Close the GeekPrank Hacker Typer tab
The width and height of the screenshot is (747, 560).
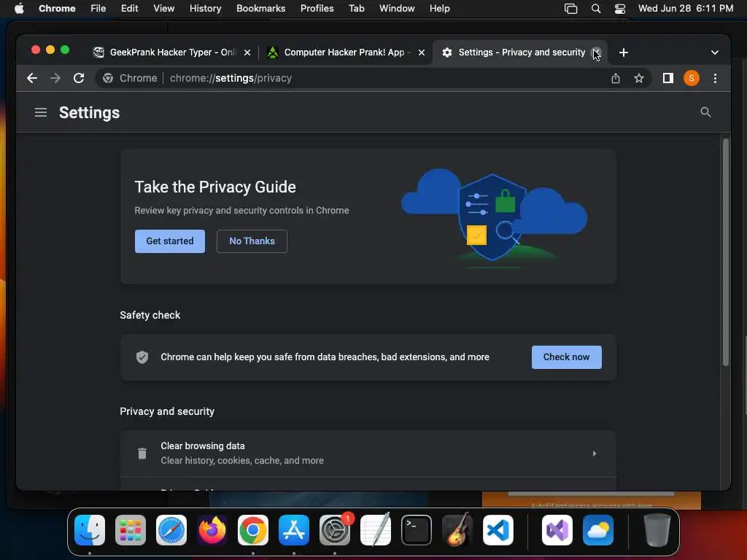pos(247,52)
